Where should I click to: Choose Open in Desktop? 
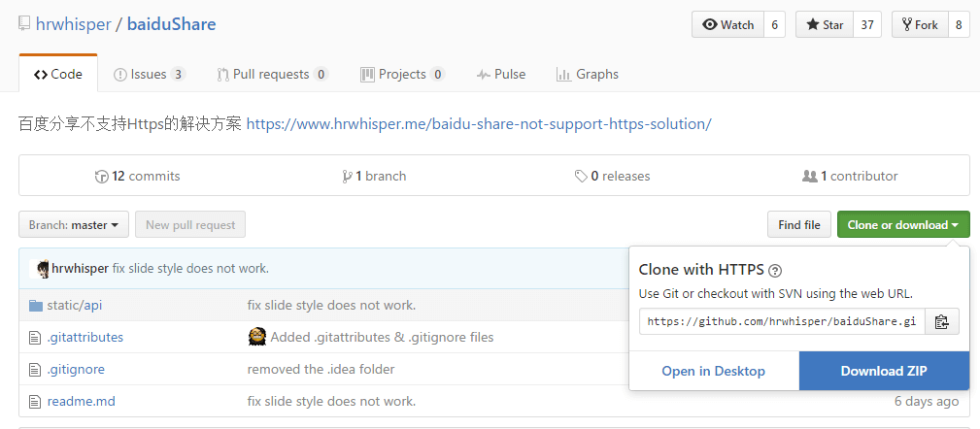pyautogui.click(x=714, y=371)
